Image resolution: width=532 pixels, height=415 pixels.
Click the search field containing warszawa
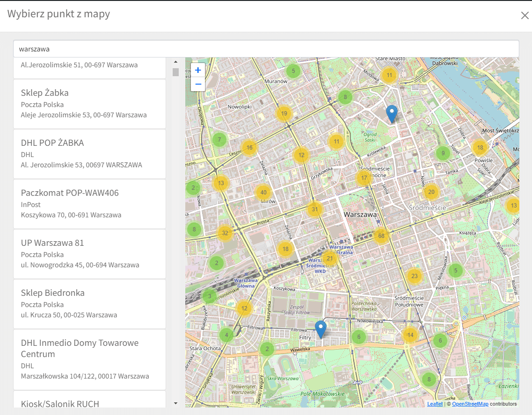tap(266, 49)
